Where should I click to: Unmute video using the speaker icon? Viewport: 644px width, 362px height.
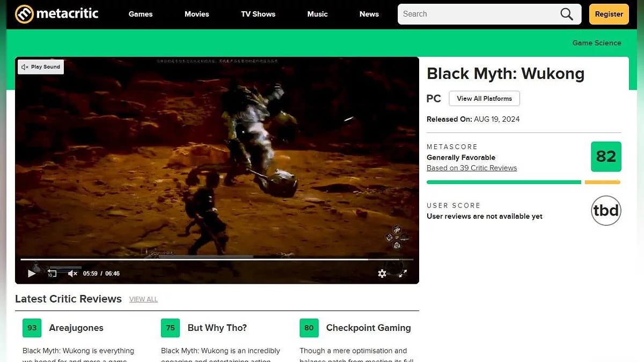point(72,274)
